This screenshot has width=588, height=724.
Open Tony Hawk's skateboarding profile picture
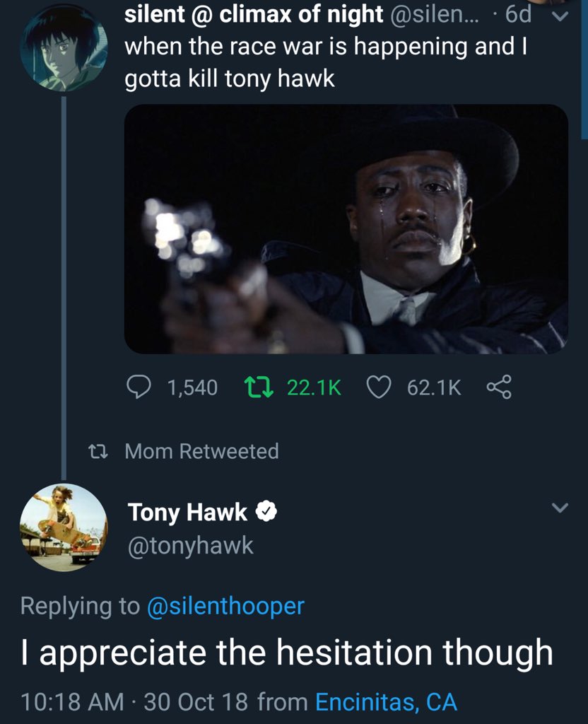coord(64,528)
